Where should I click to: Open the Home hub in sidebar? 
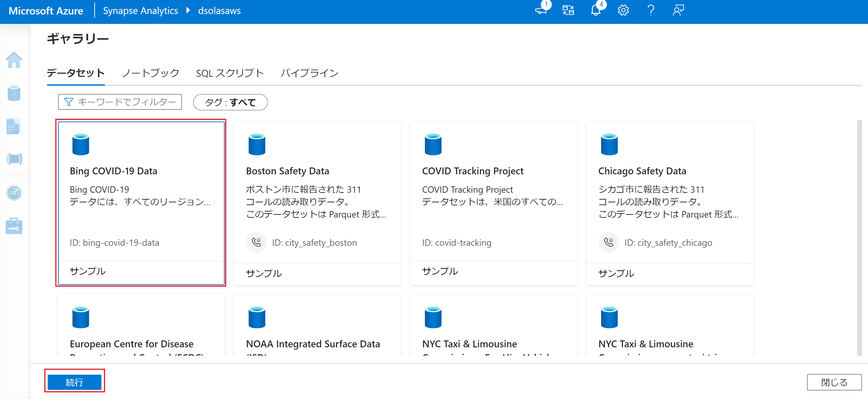14,60
